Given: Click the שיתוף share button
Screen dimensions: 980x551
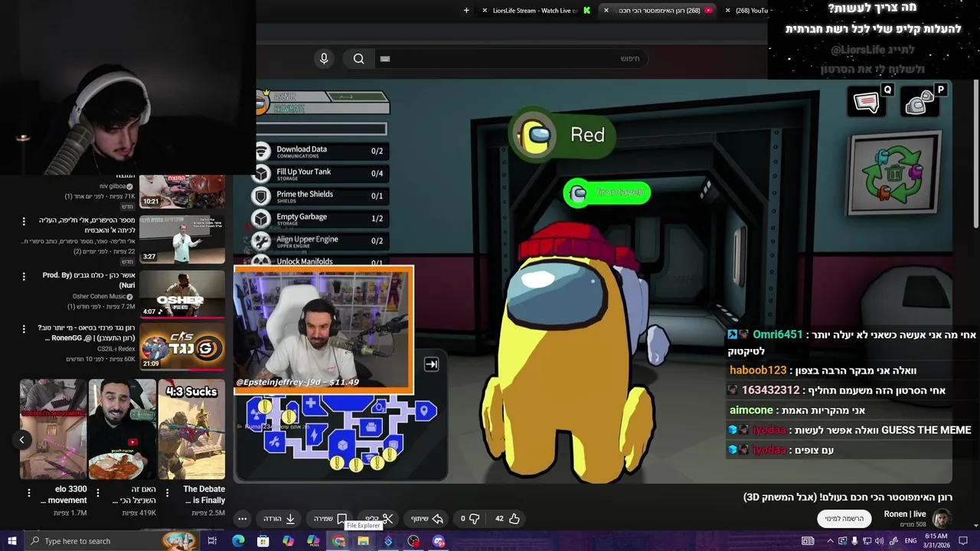Looking at the screenshot, I should pos(427,518).
